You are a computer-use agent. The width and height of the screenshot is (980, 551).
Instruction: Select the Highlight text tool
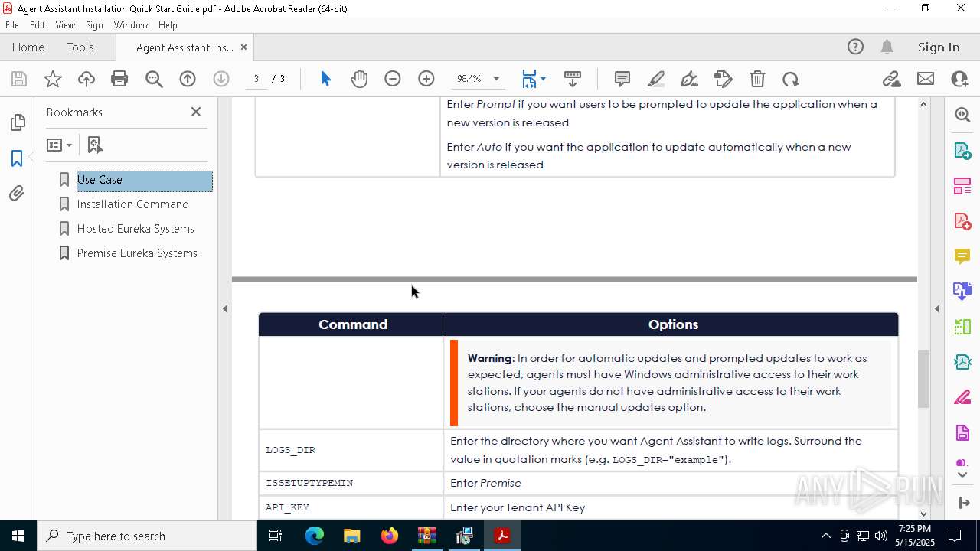click(x=656, y=79)
